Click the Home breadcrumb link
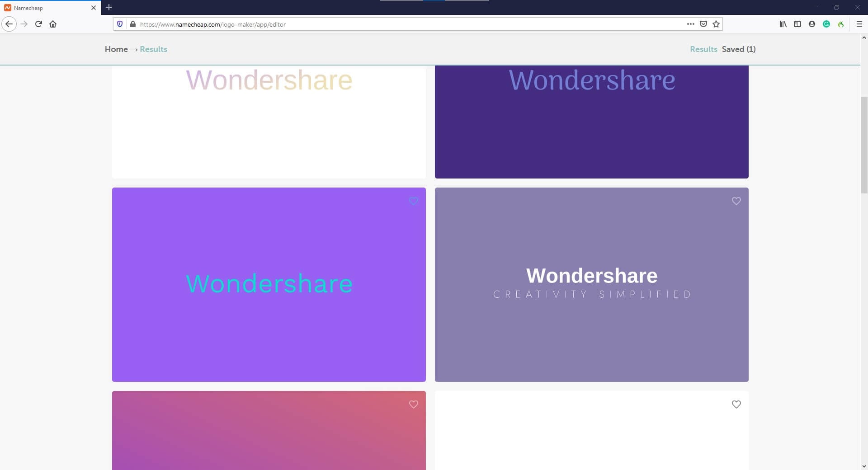This screenshot has width=868, height=470. point(116,49)
